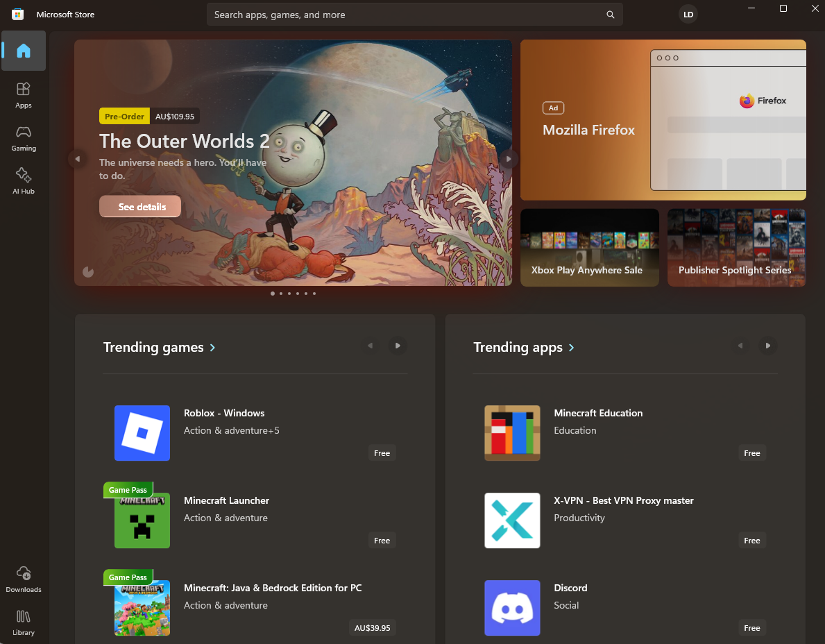Open the Roblox app icon

point(142,433)
